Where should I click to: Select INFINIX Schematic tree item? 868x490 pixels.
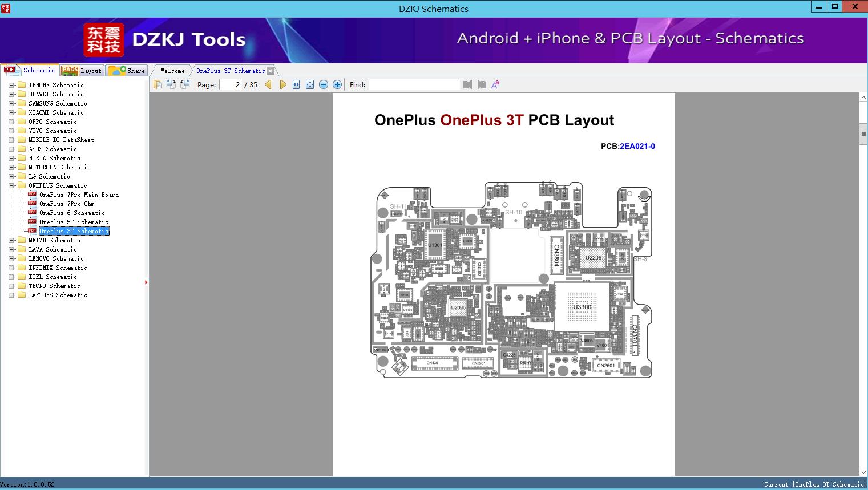point(58,268)
